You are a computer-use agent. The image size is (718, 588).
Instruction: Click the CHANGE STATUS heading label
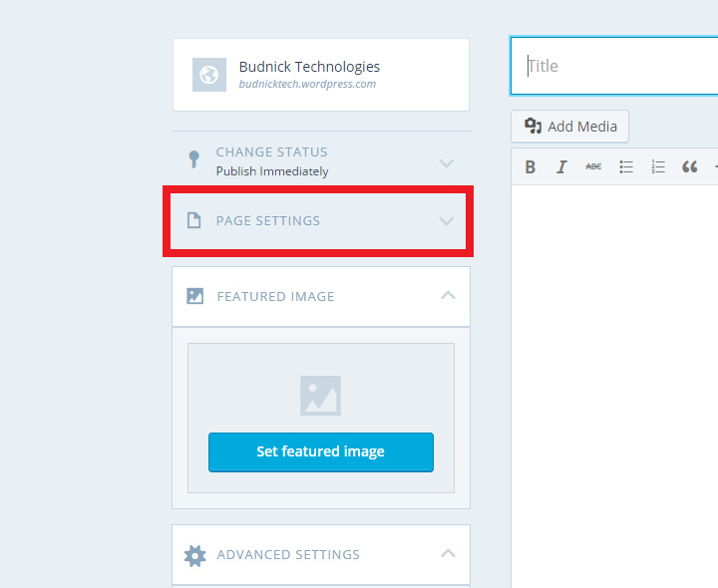pyautogui.click(x=272, y=151)
